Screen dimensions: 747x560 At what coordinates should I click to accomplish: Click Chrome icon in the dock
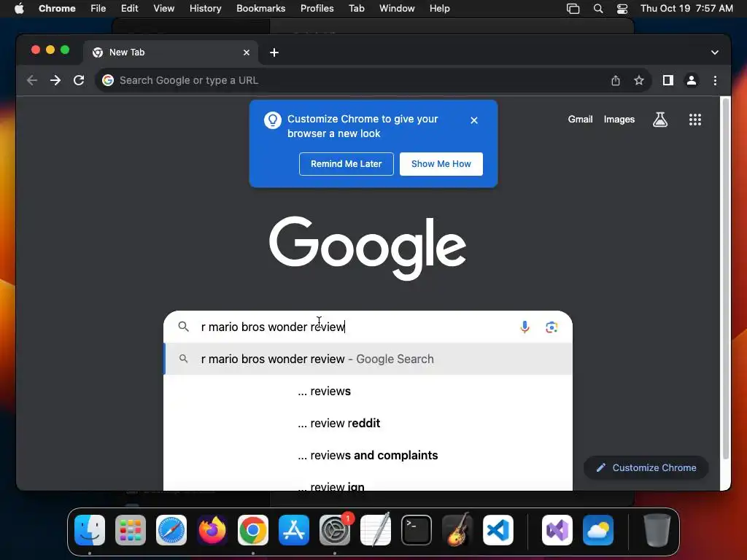click(x=253, y=530)
